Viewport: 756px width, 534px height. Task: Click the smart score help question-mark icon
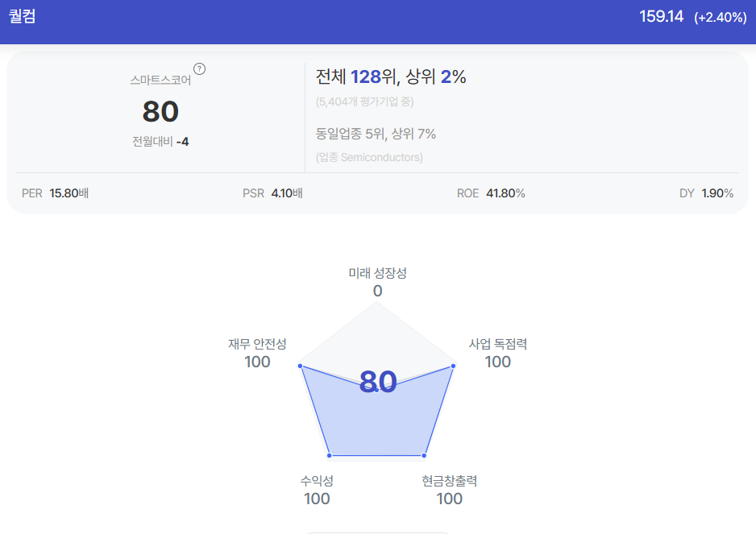(x=199, y=69)
